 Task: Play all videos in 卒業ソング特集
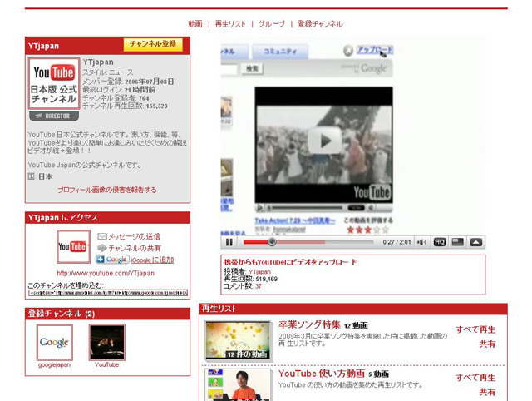pyautogui.click(x=475, y=329)
